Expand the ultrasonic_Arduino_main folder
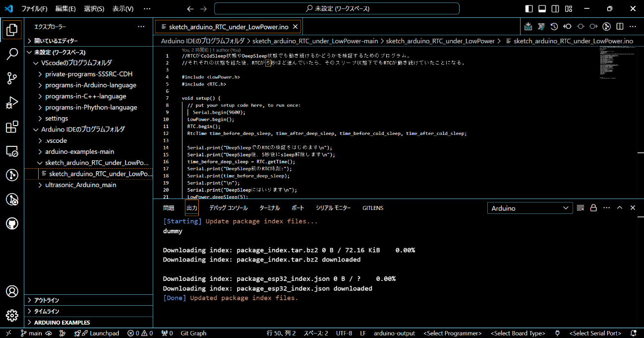 point(89,185)
